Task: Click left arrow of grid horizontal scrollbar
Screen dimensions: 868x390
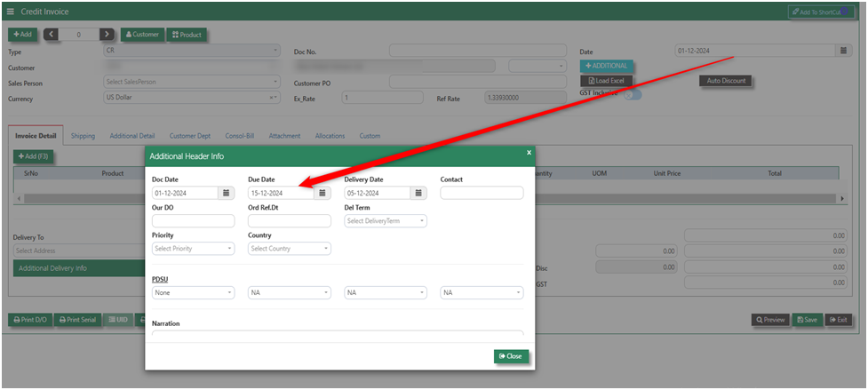Action: point(20,198)
